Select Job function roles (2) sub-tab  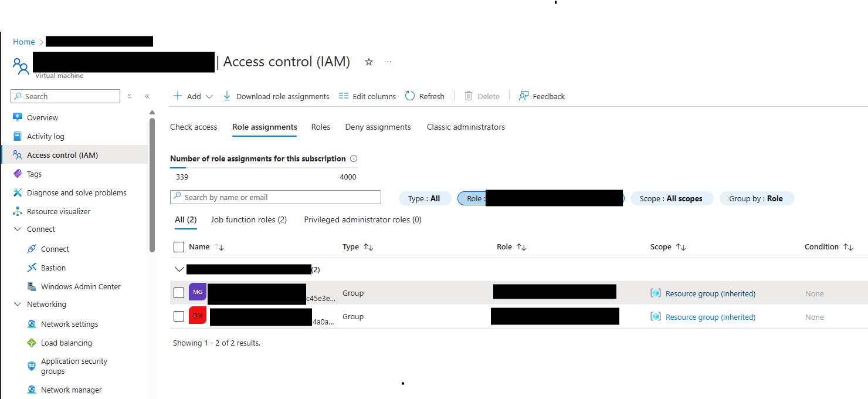point(249,219)
